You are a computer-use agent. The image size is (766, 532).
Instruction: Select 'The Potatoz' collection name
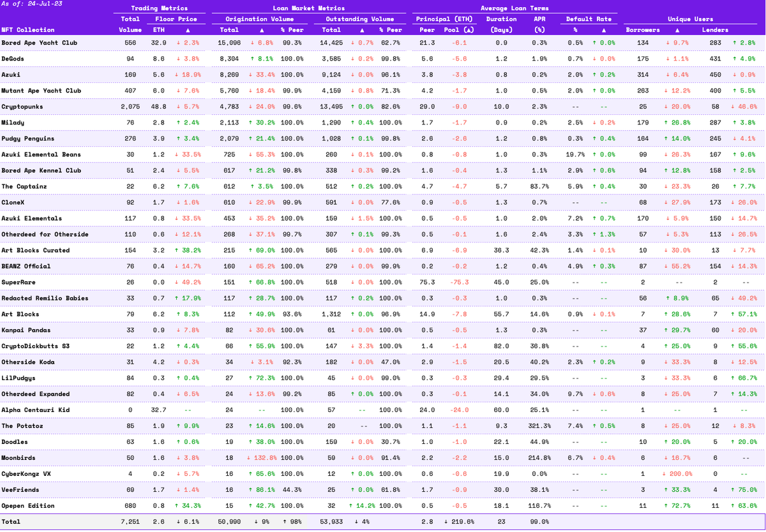[22, 425]
